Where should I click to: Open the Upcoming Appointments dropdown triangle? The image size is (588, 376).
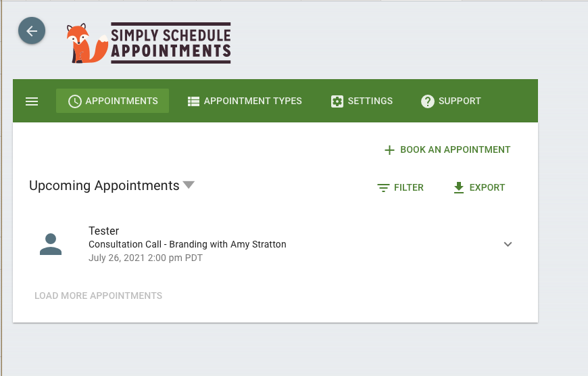pos(189,185)
